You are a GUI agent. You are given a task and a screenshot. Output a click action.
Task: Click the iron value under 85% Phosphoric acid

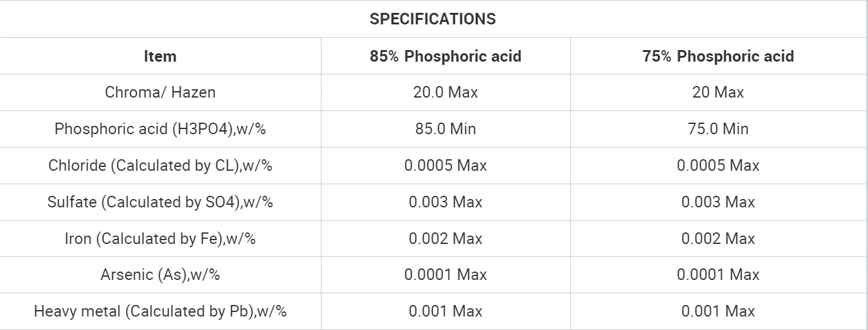coord(445,239)
